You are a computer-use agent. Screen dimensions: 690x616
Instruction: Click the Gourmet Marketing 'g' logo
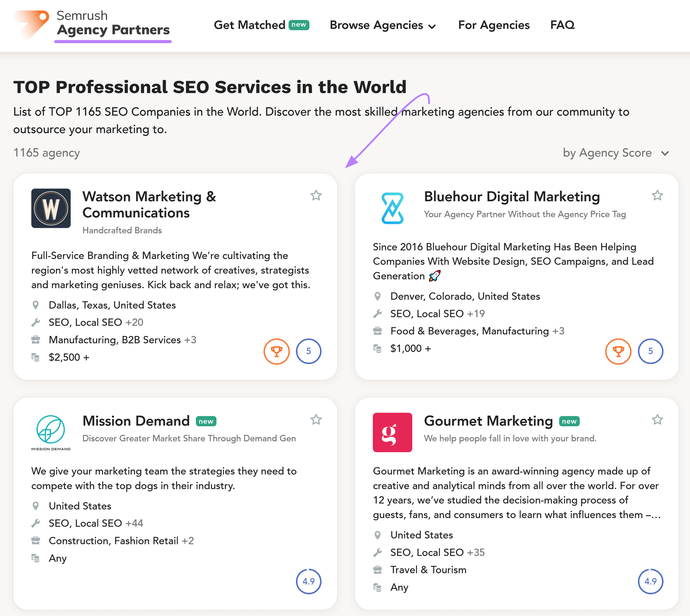click(x=392, y=432)
